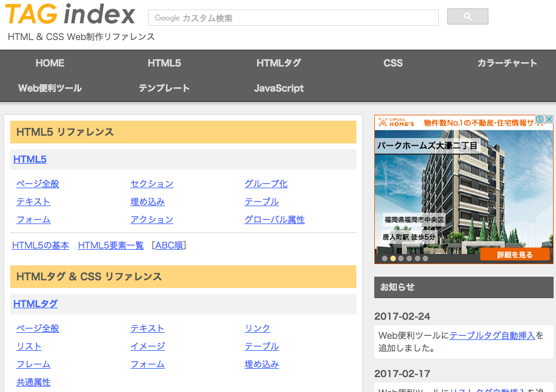
Task: Select the fifth ad carousel dot
Action: coord(417,259)
